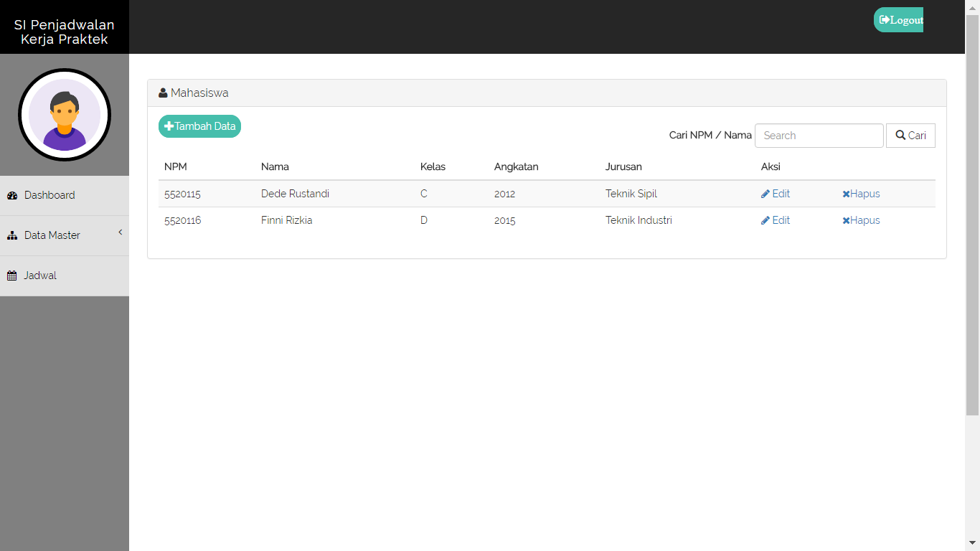Click the magnifier icon in Cari button
Screen dimensions: 980x551
tap(900, 135)
